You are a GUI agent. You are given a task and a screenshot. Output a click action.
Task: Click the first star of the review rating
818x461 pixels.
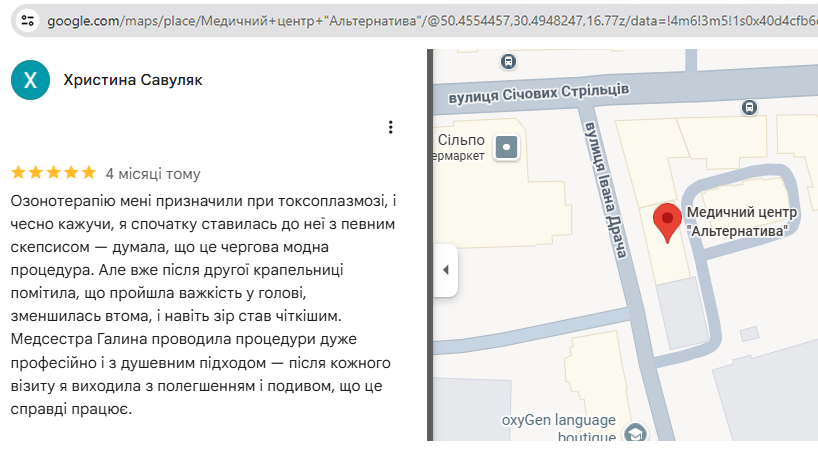[x=18, y=172]
